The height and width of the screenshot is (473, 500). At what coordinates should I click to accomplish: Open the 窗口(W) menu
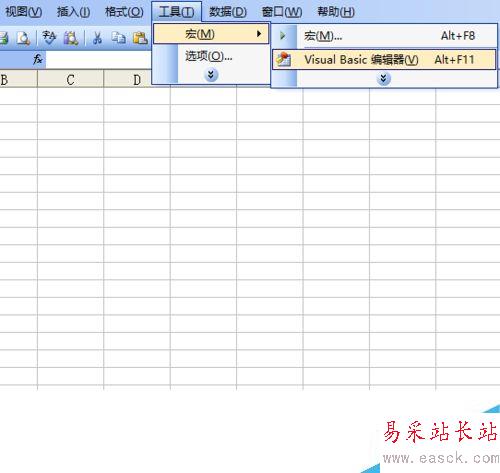click(x=282, y=12)
